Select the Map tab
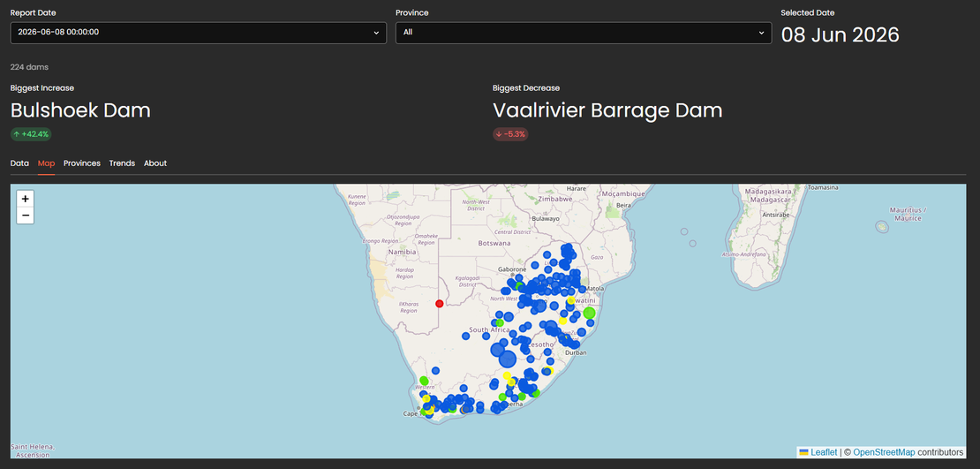980x469 pixels. [46, 163]
